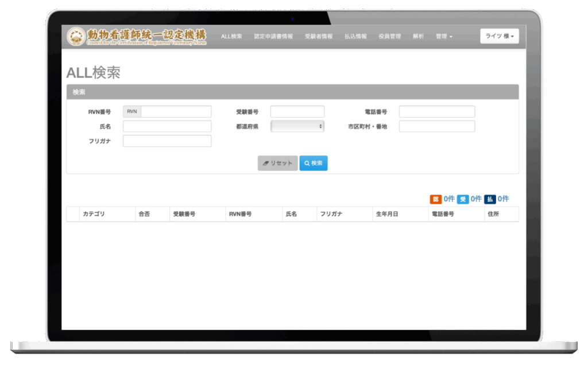Click the フリガナ input field
The width and height of the screenshot is (588, 365).
(167, 141)
